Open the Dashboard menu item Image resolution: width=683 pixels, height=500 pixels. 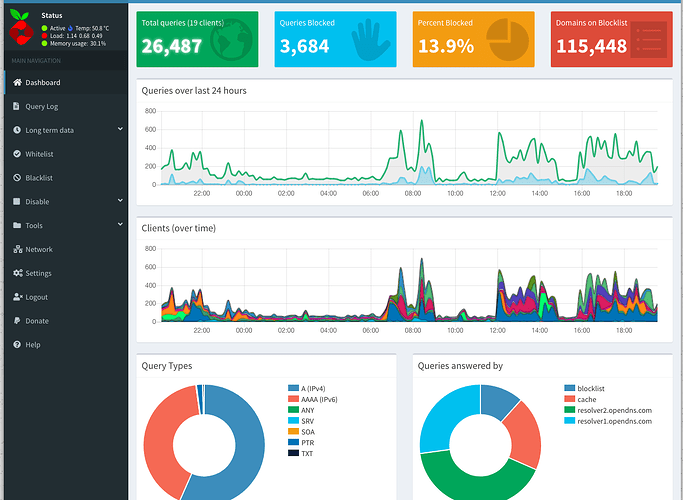click(x=42, y=82)
